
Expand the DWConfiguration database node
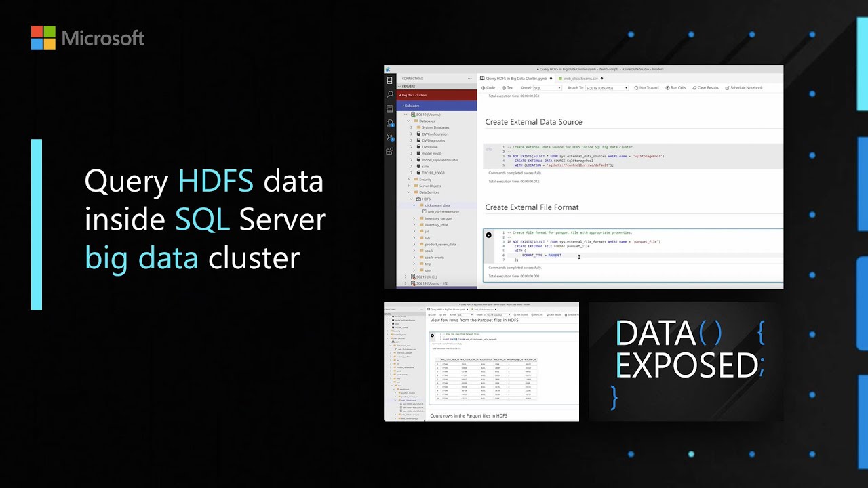[x=411, y=134]
